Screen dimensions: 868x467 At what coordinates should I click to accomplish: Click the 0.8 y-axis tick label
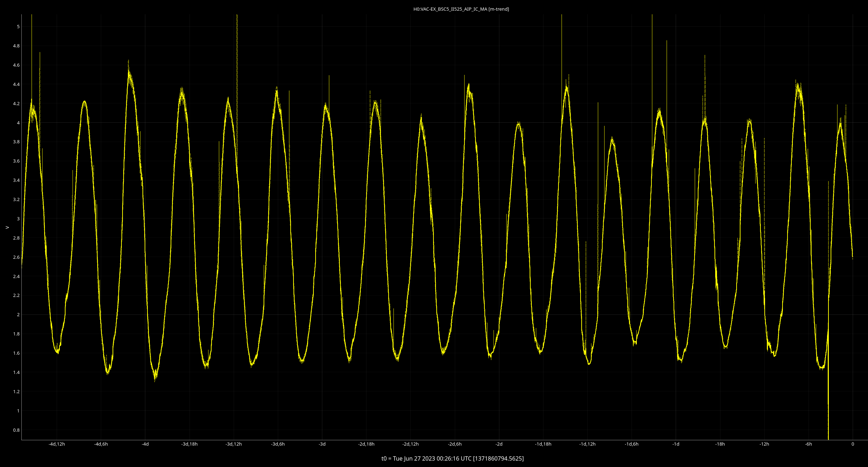[x=16, y=430]
